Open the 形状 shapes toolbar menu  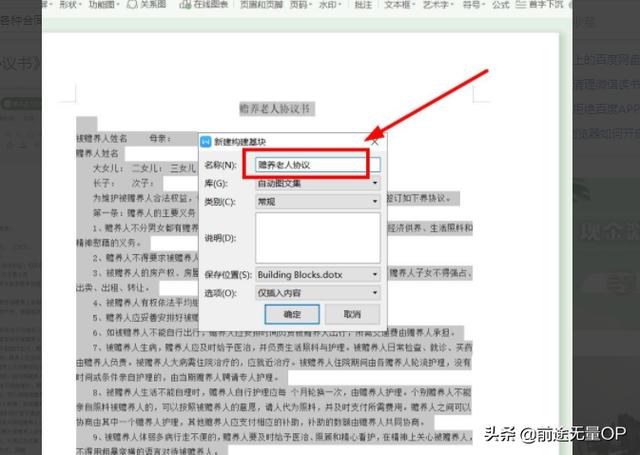pos(67,5)
